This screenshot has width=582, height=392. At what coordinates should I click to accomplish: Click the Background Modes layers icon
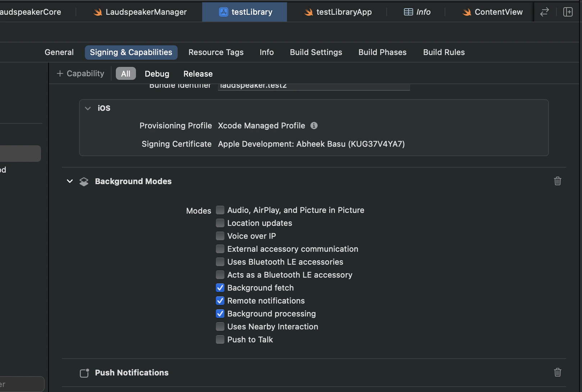(x=84, y=182)
